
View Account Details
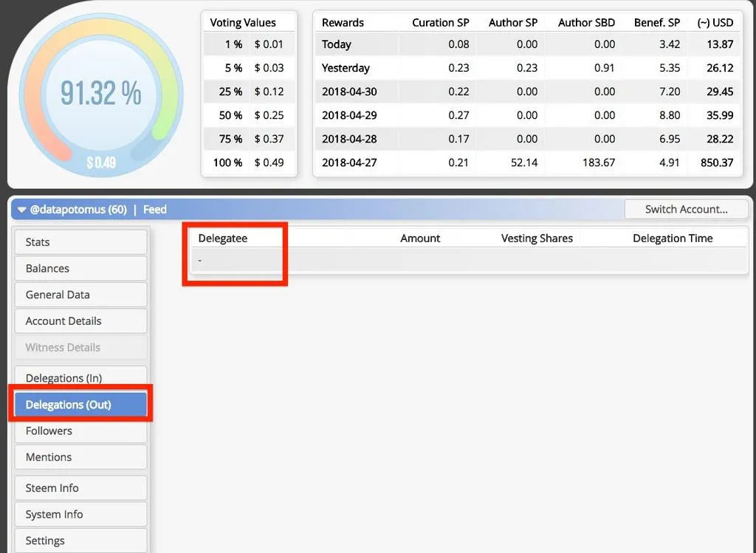(x=80, y=321)
